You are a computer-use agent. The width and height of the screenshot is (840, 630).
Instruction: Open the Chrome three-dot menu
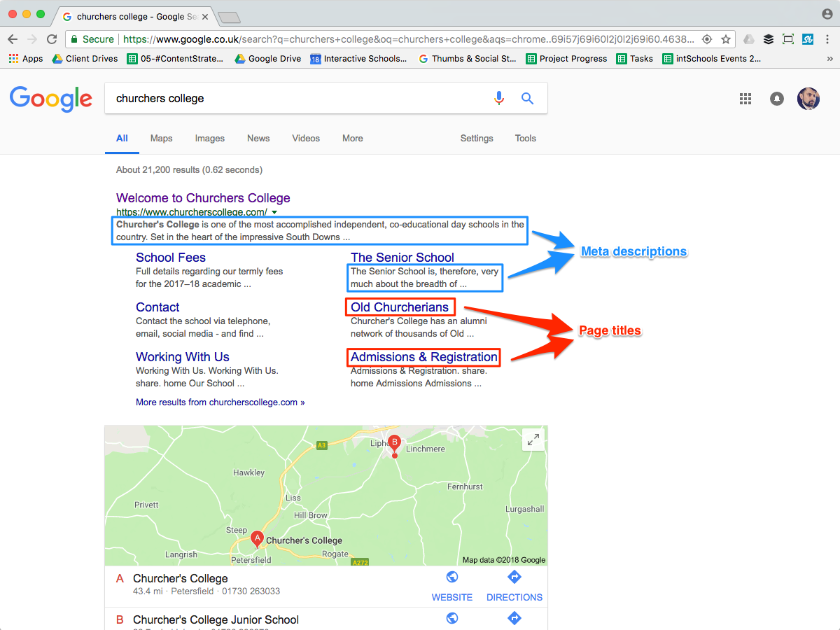point(827,39)
